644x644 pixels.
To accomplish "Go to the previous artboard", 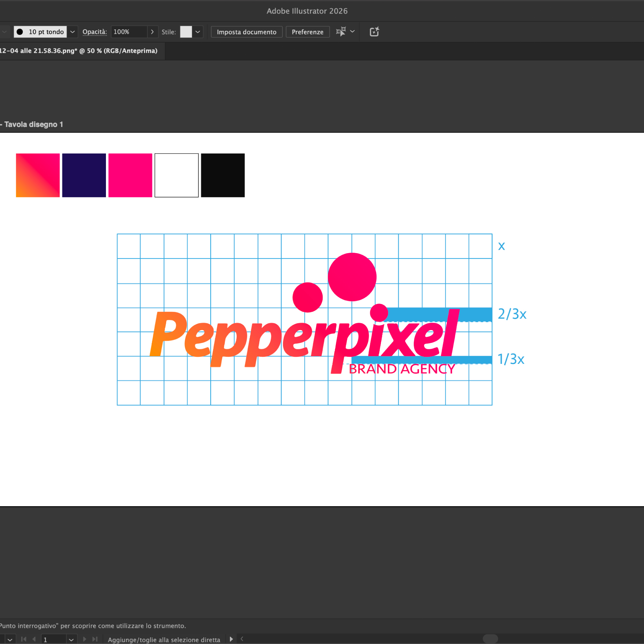I will pos(34,639).
